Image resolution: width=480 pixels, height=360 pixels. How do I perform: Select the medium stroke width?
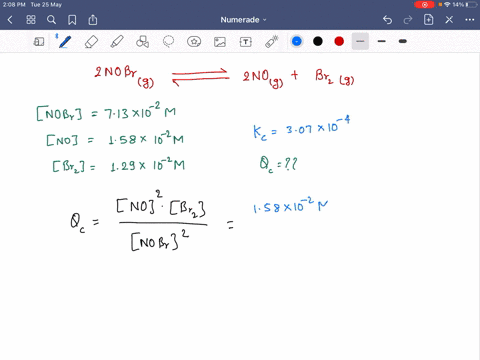[382, 41]
